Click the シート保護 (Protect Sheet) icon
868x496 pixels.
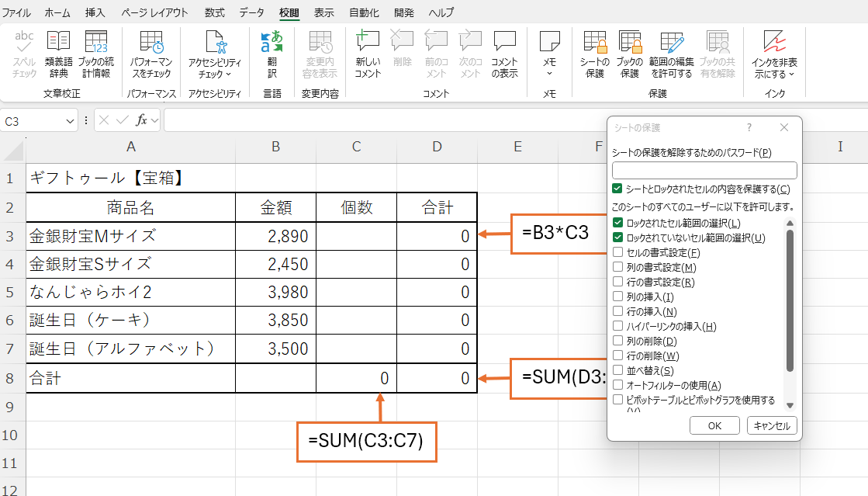point(593,53)
